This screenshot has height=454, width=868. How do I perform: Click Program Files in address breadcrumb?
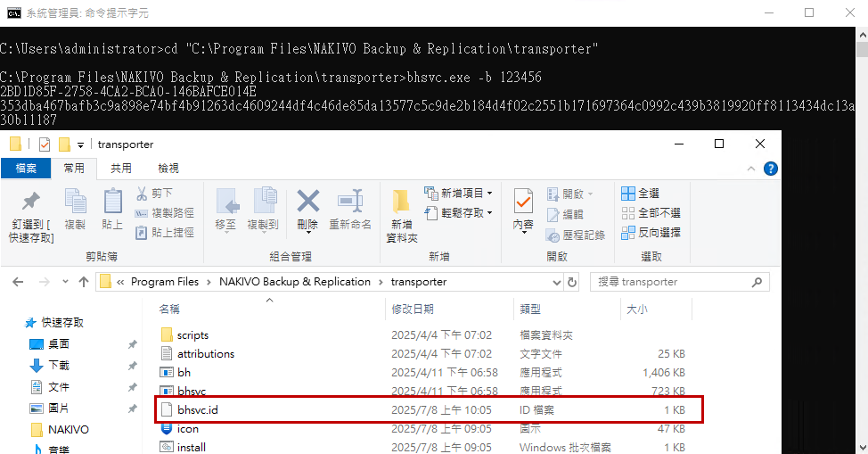pos(164,282)
